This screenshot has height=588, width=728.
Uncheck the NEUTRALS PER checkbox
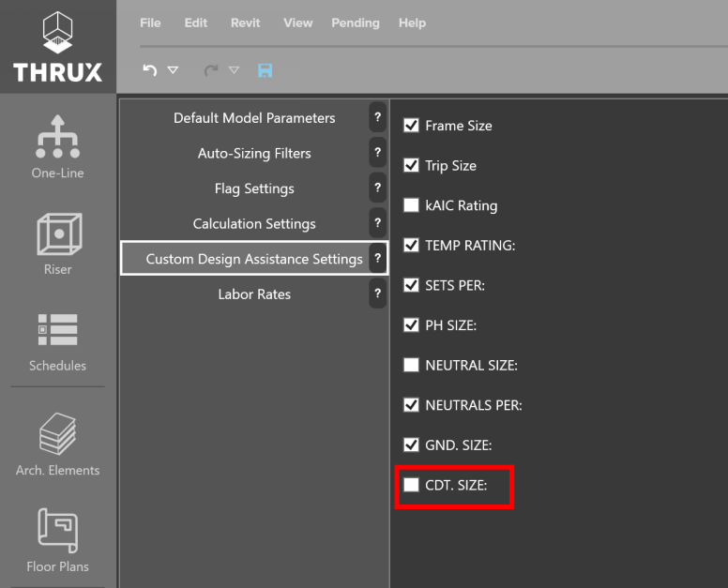click(411, 405)
